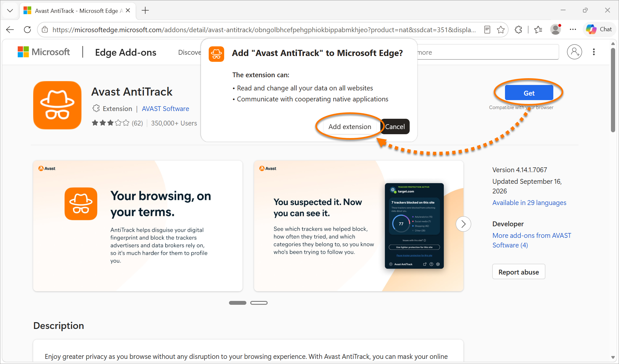
Task: Refresh the current page
Action: [x=27, y=30]
